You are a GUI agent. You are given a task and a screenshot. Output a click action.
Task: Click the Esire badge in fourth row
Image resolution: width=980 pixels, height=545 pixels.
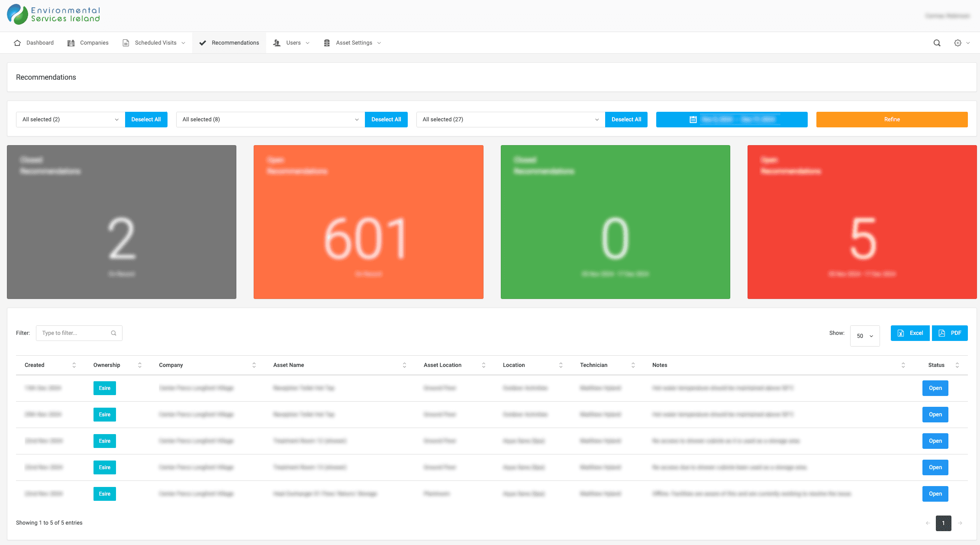[105, 467]
